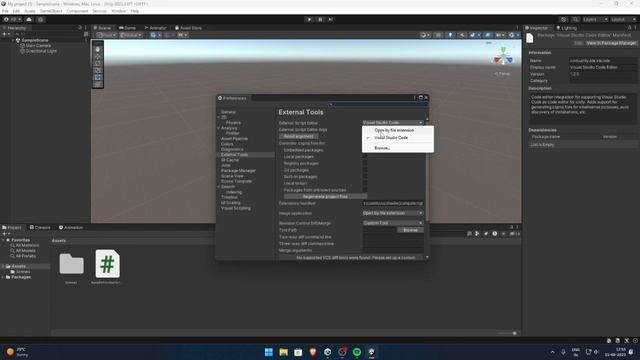Image resolution: width=640 pixels, height=360 pixels.
Task: Open File Explorer from the taskbar
Action: pos(283,352)
